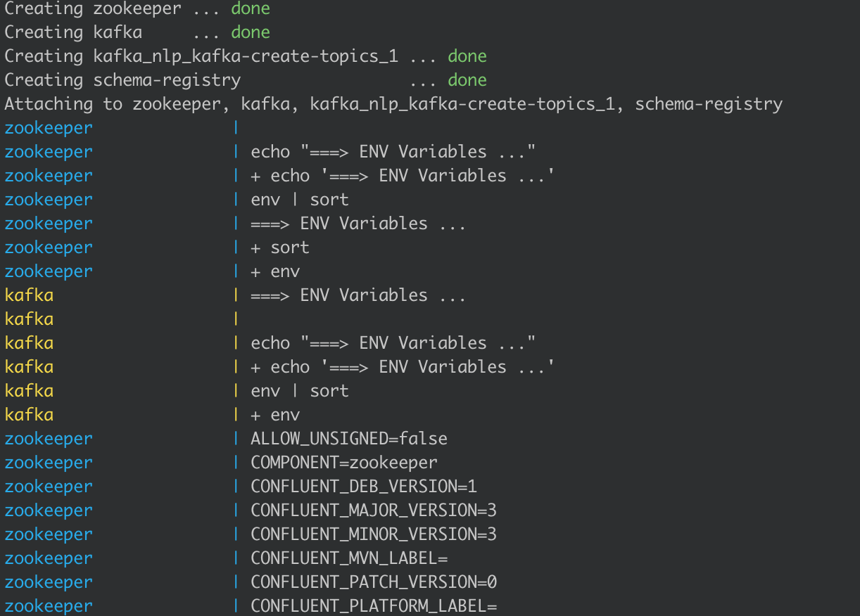Click the CONFLUENT_MAJOR_VERSION=3 entry

pos(374,511)
